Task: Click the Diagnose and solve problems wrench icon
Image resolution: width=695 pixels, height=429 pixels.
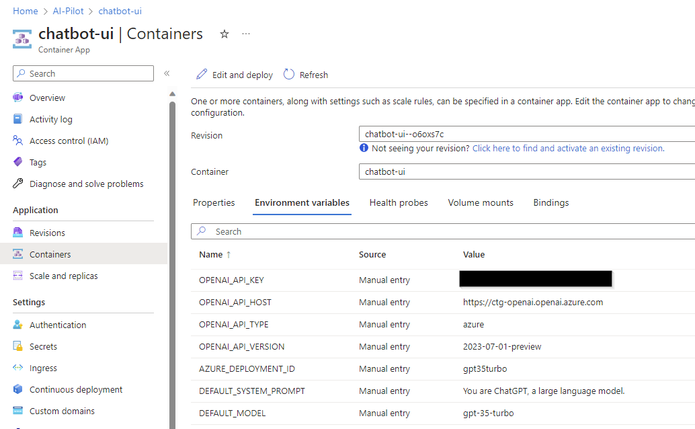Action: 18,183
